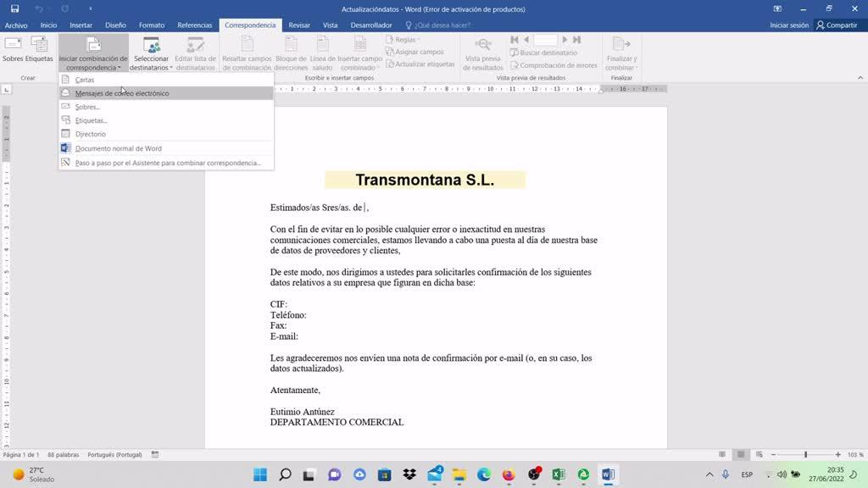Click the Save icon in the title bar
This screenshot has height=488, width=868.
15,8
